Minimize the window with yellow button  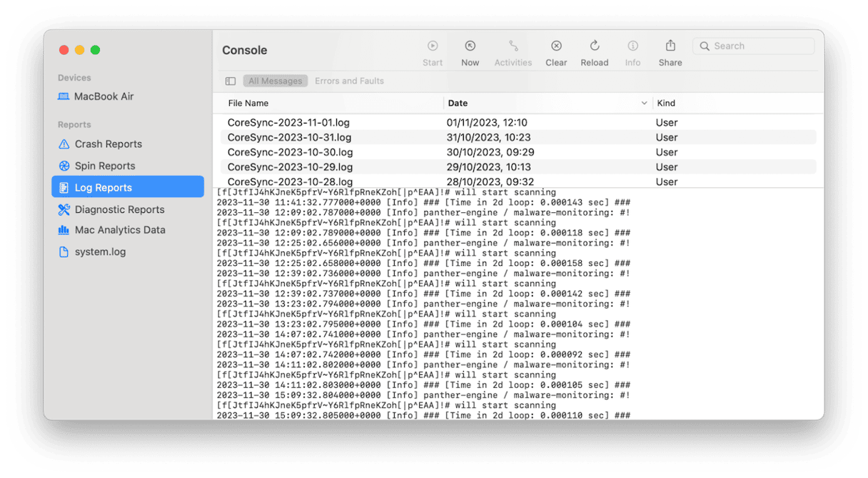point(79,50)
